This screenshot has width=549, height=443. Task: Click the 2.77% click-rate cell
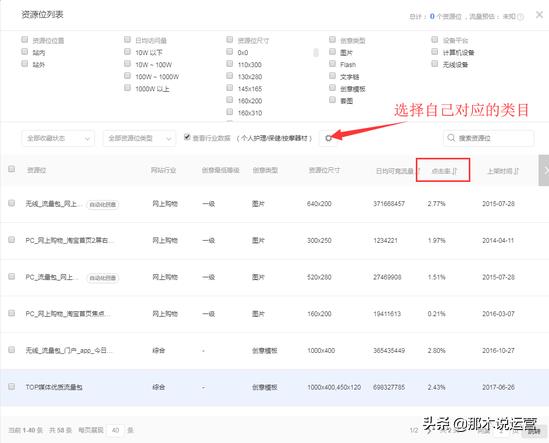point(436,204)
